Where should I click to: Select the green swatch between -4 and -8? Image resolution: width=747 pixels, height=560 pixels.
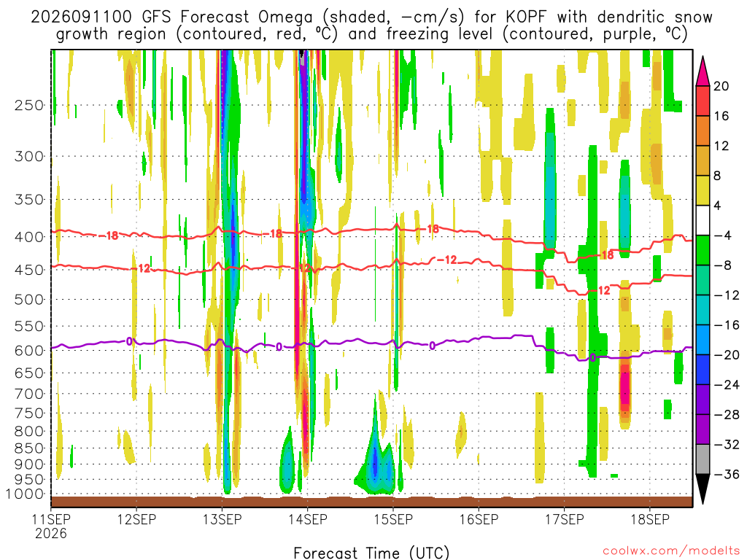tap(703, 251)
